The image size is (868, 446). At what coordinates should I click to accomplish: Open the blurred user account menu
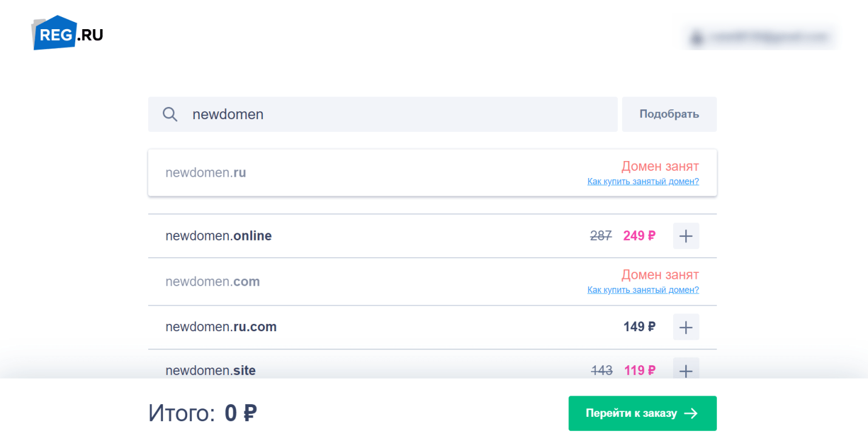coord(760,38)
